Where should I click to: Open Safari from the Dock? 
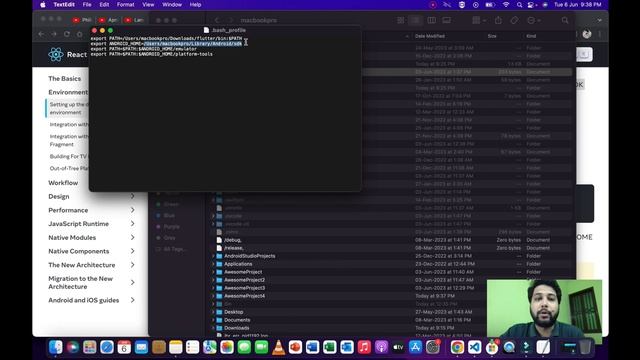click(x=107, y=347)
